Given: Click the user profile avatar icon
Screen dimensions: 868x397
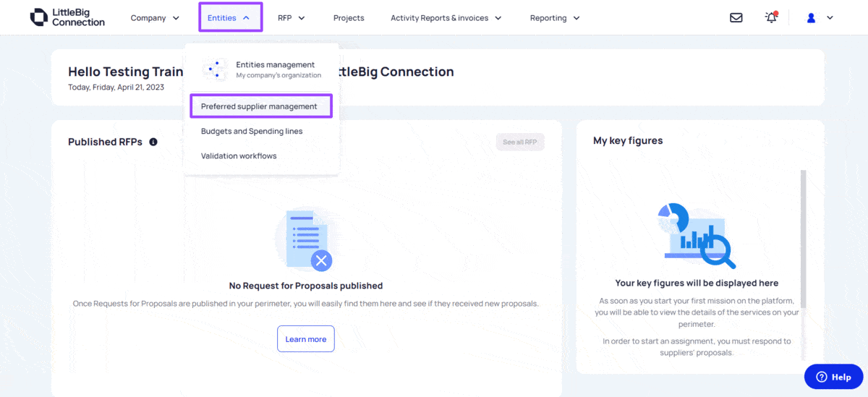Looking at the screenshot, I should pyautogui.click(x=811, y=18).
